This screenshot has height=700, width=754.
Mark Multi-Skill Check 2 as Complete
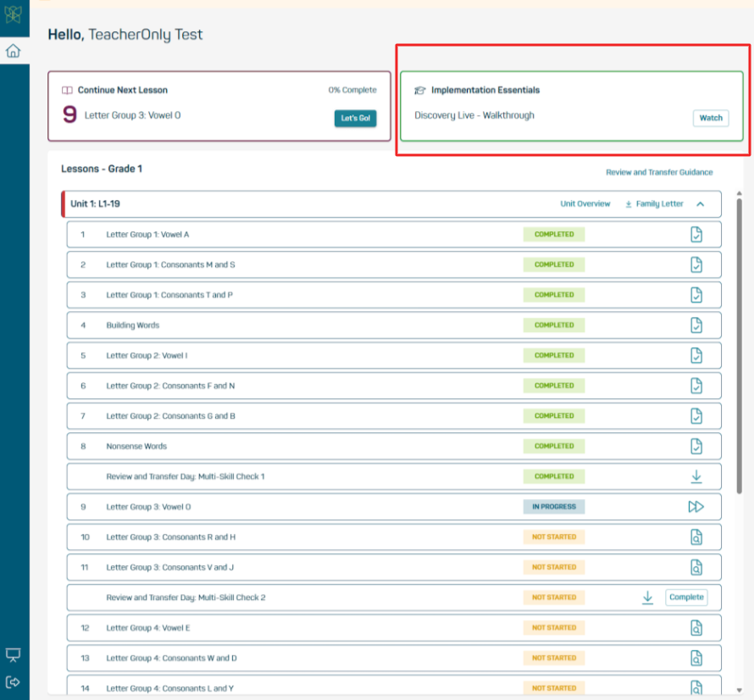pyautogui.click(x=686, y=597)
